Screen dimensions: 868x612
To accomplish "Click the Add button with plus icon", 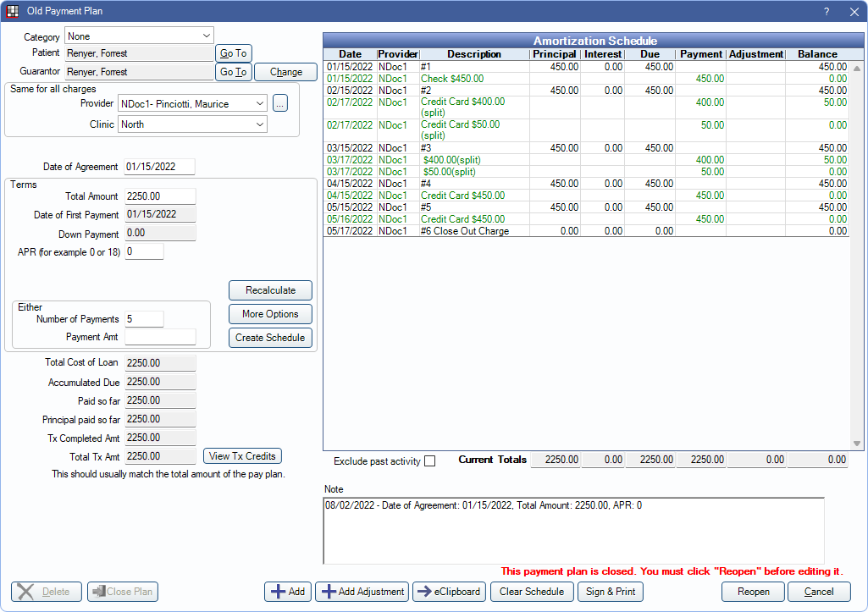I will tap(288, 592).
